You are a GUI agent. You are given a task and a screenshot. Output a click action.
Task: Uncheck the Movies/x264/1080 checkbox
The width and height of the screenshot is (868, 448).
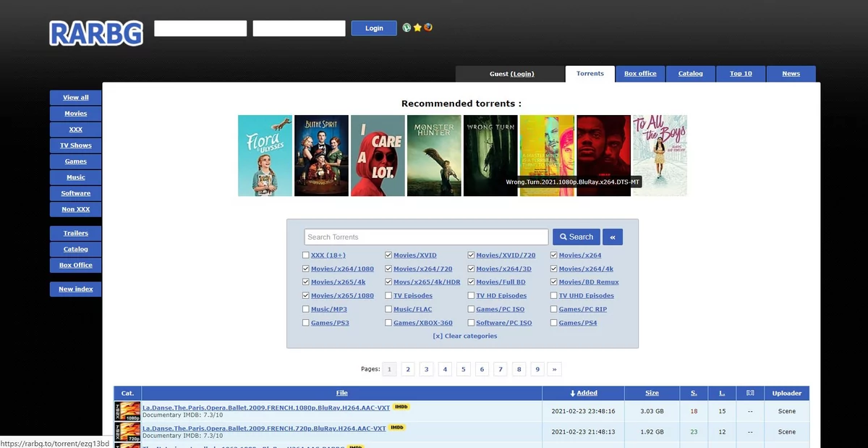click(x=306, y=269)
